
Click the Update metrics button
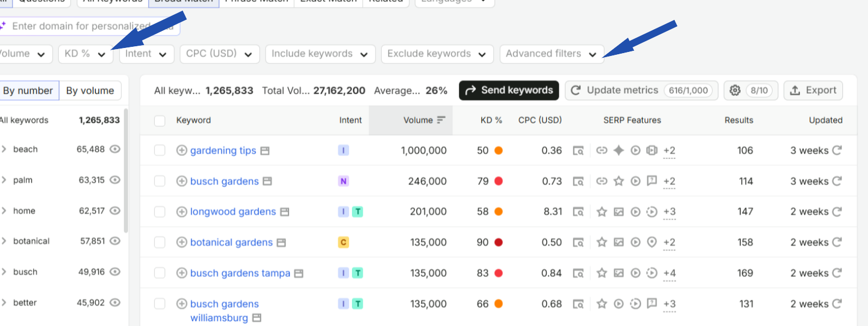641,90
